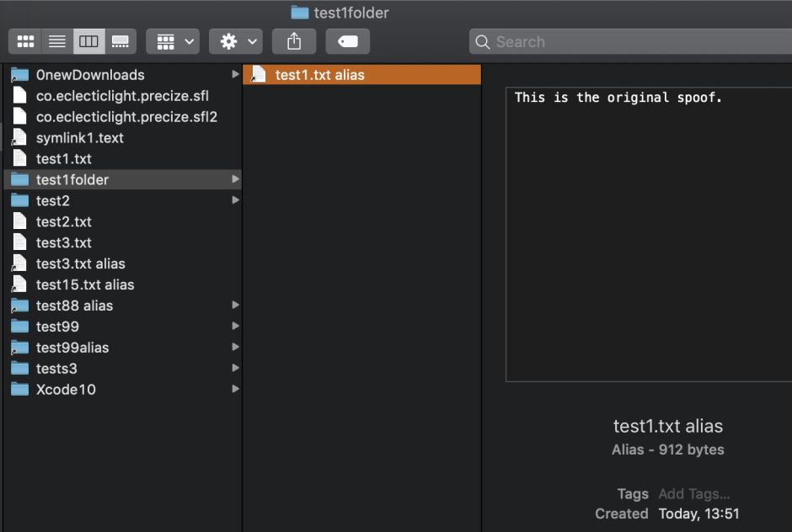Select column view button
Image resolution: width=792 pixels, height=532 pixels.
(88, 41)
